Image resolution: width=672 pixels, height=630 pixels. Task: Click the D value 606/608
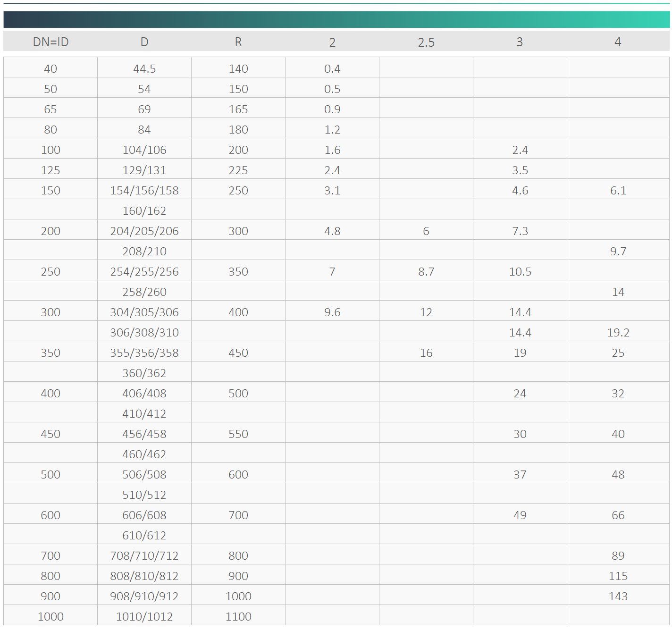[144, 515]
